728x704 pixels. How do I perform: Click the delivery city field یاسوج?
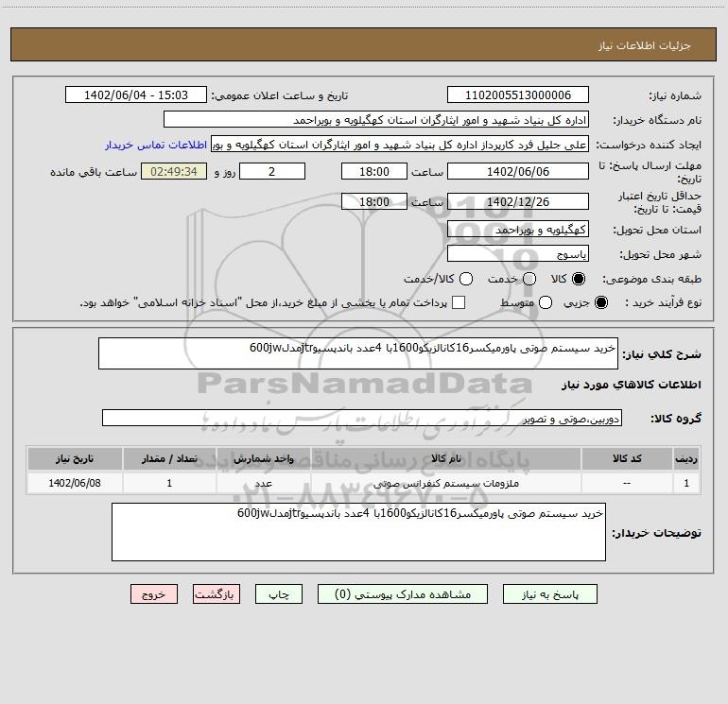coord(518,254)
